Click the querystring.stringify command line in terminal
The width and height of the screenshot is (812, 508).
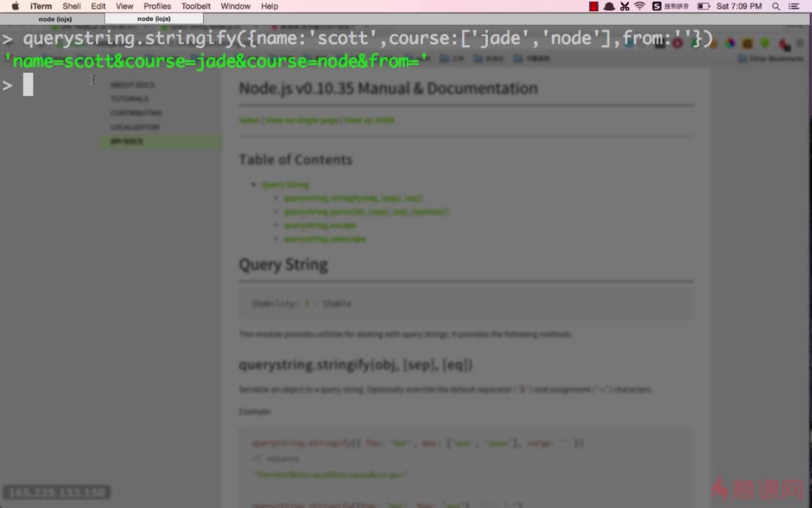click(358, 39)
